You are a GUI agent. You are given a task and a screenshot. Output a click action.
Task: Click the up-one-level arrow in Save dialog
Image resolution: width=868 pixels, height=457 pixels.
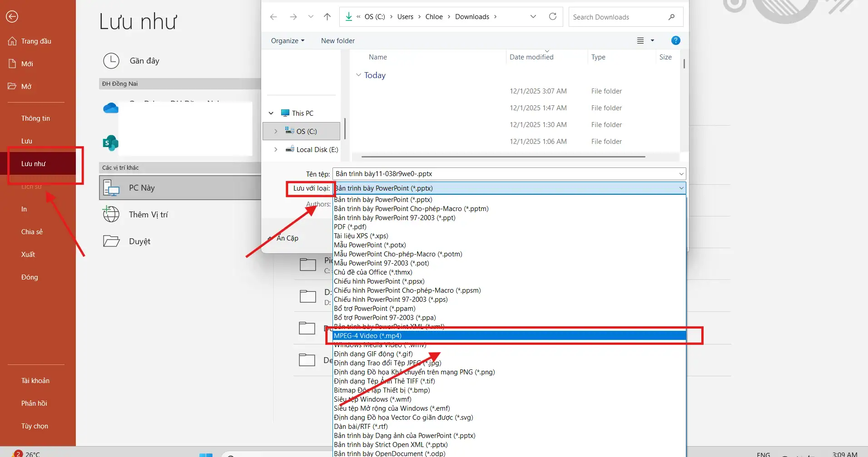[327, 16]
